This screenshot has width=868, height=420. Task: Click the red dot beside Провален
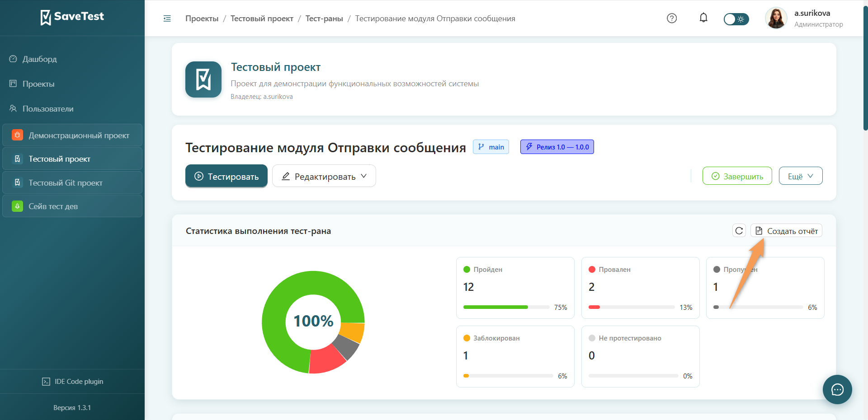coord(592,270)
